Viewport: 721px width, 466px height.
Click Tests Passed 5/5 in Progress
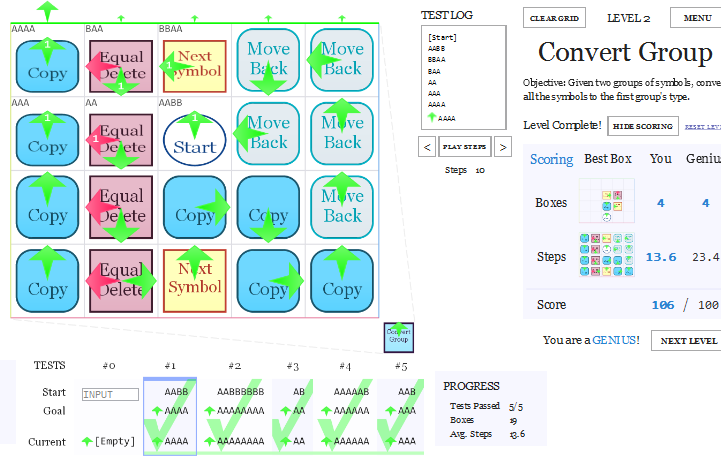486,406
